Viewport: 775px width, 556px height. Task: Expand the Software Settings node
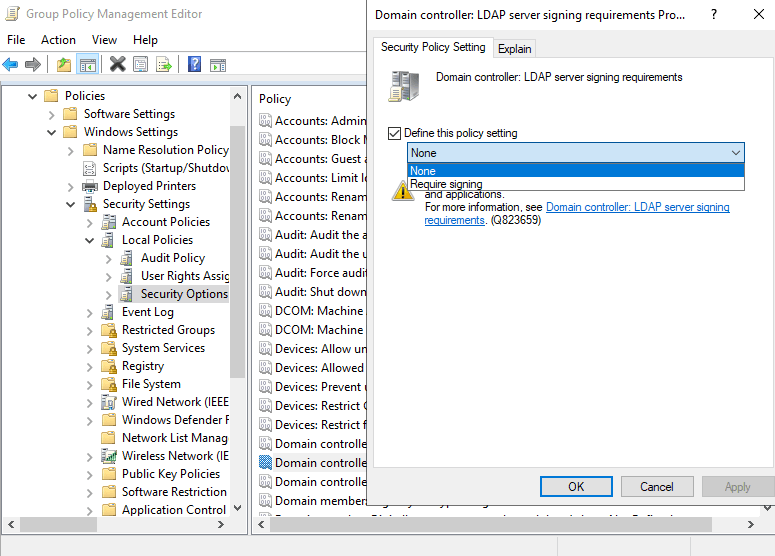[x=51, y=115]
